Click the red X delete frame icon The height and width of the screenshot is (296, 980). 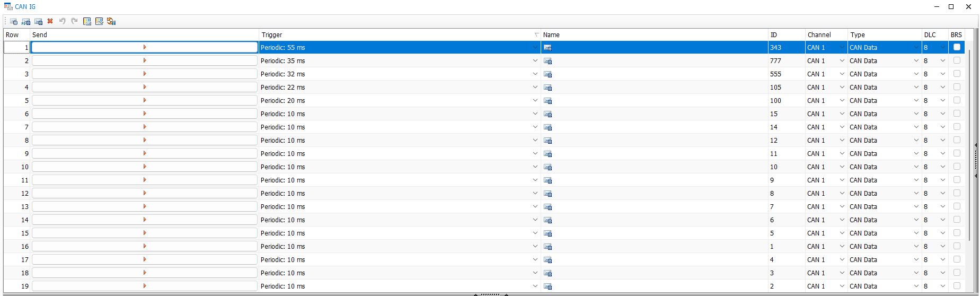[50, 21]
